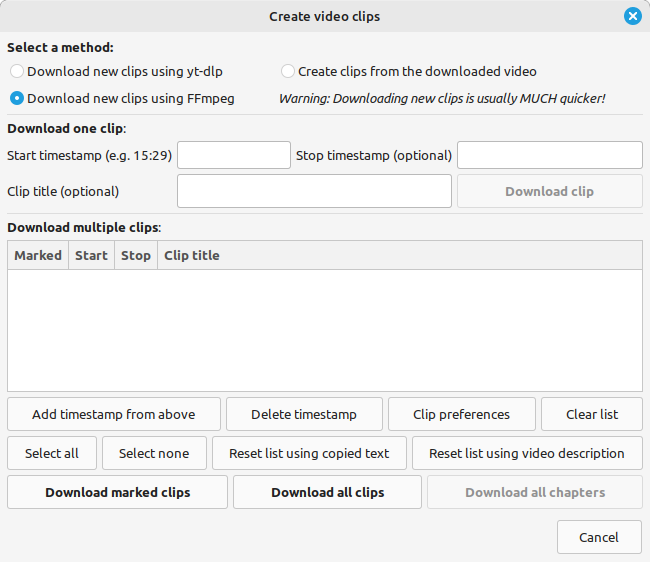Click Download marked clips button
This screenshot has width=650, height=562.
tap(117, 492)
